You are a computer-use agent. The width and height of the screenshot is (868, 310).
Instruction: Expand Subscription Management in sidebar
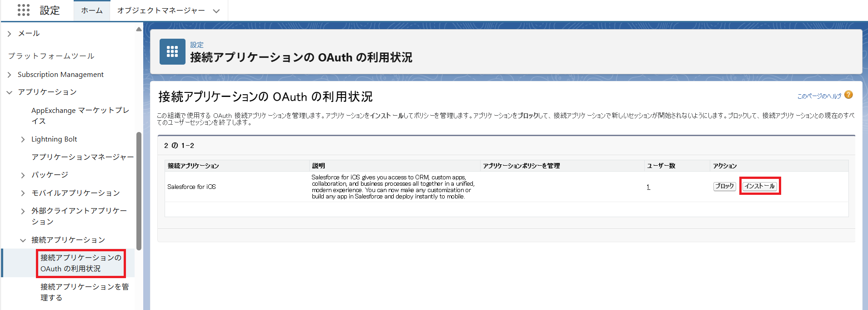(10, 75)
